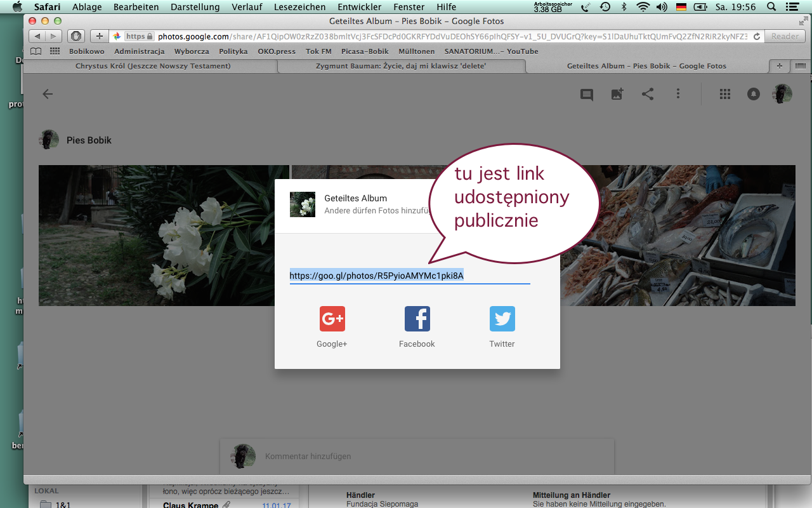812x508 pixels.
Task: Switch to the Zygmunt Bauman tab
Action: point(401,66)
